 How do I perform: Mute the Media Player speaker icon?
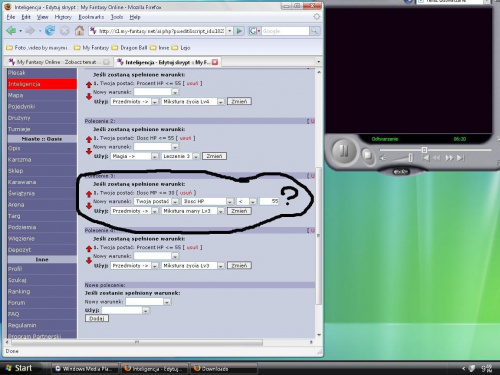coord(383,158)
